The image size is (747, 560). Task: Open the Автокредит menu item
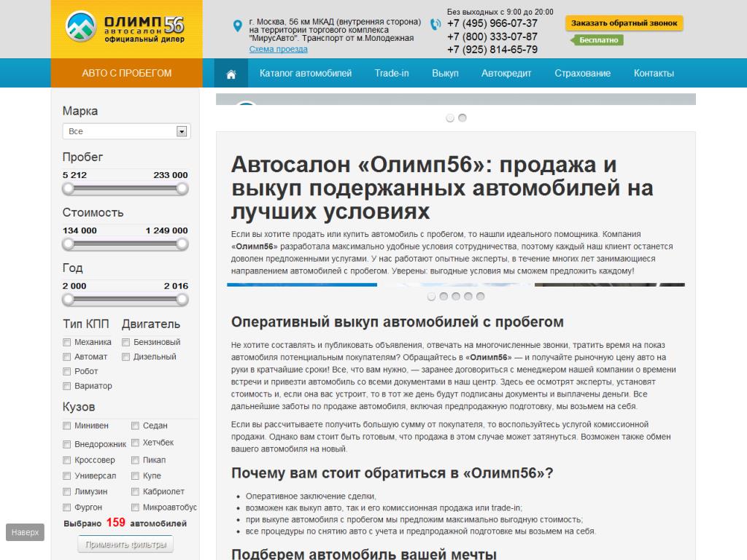pyautogui.click(x=506, y=74)
